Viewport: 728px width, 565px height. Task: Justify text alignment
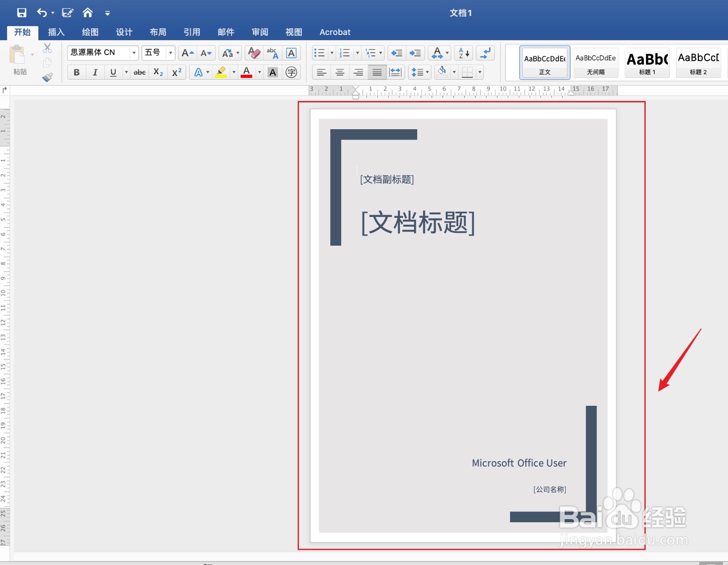pyautogui.click(x=377, y=72)
